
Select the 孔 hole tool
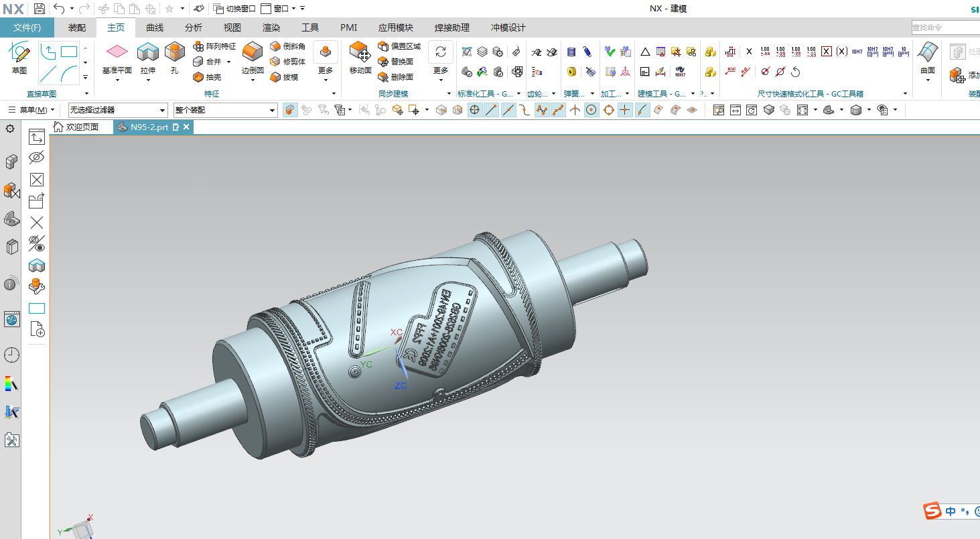[x=175, y=59]
